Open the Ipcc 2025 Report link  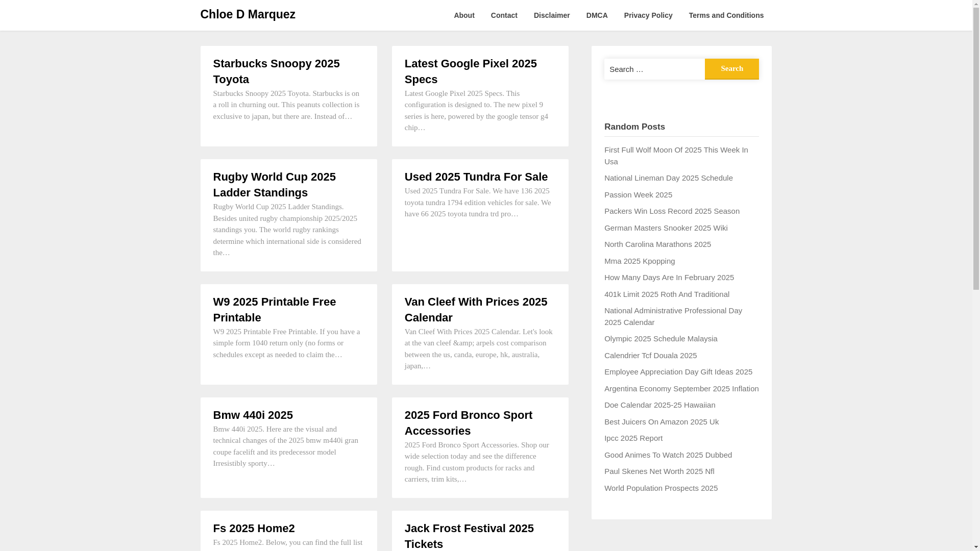633,438
